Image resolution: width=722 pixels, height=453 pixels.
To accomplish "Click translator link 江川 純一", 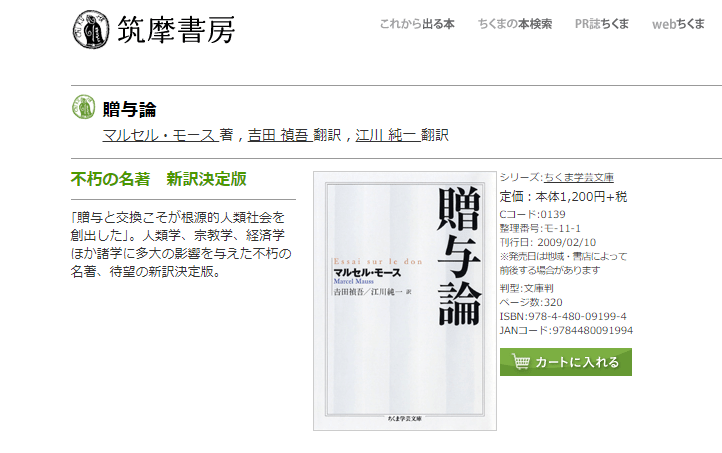I will tap(388, 135).
